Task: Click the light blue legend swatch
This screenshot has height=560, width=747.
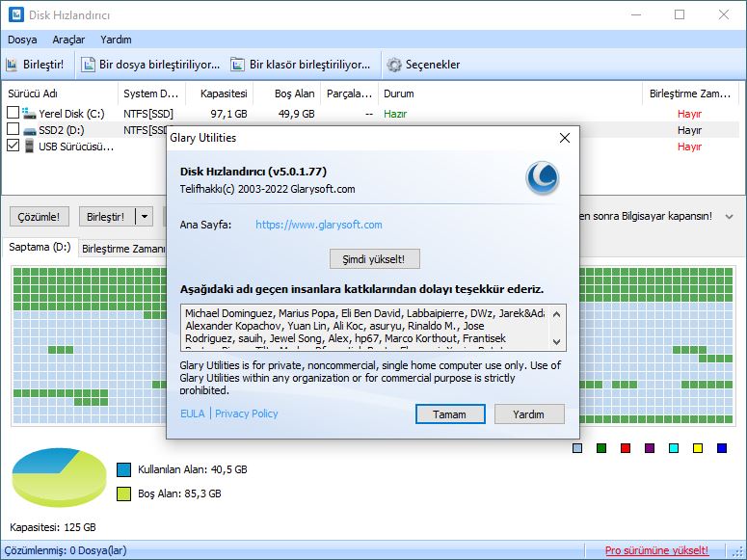Action: (x=577, y=448)
